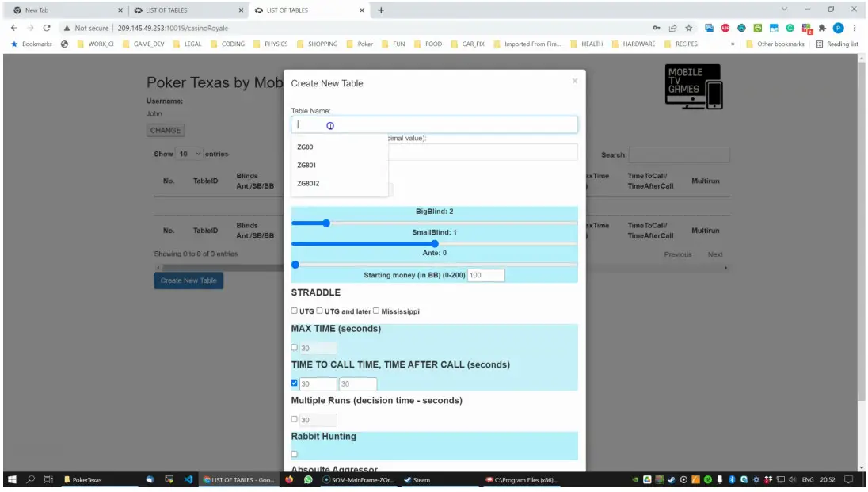Open WhatsApp from the taskbar

coord(308,480)
